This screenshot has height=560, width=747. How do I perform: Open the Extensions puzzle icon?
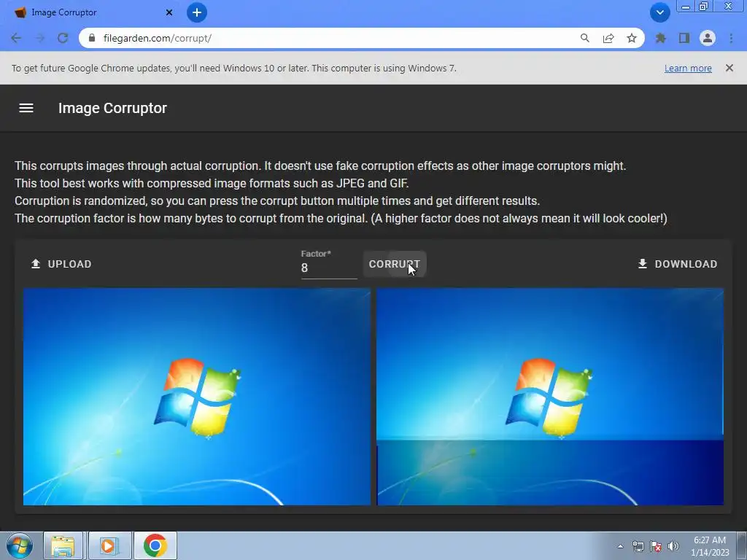[x=660, y=38]
